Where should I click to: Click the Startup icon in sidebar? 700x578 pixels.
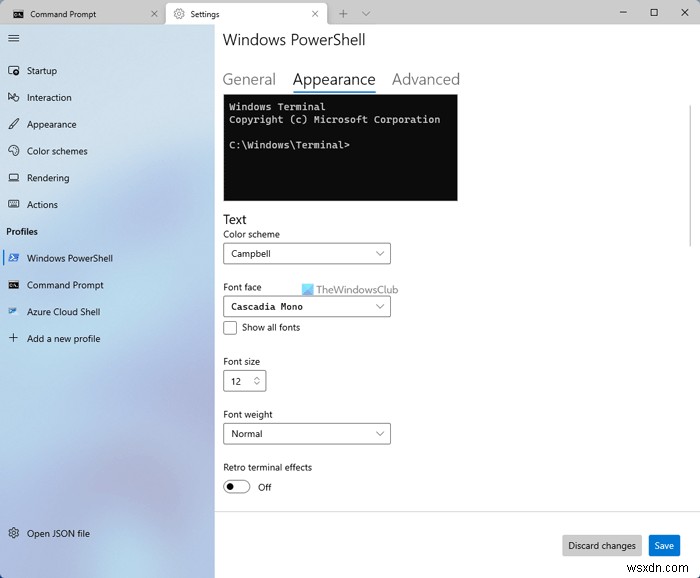14,71
